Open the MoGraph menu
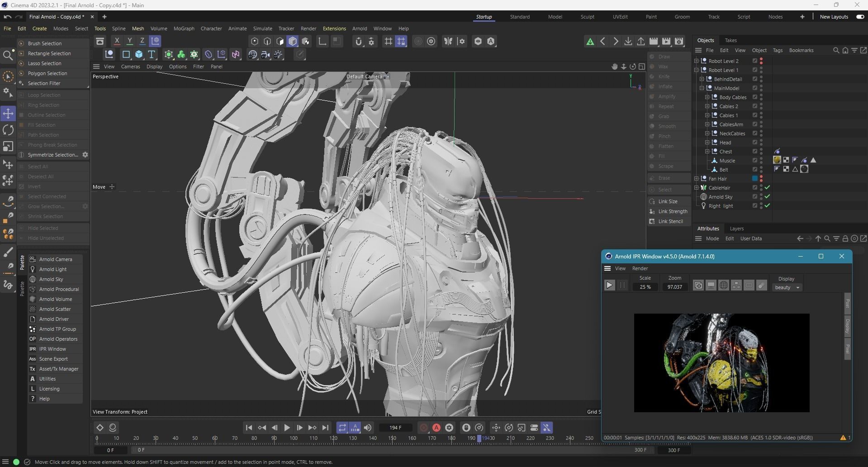 [184, 29]
